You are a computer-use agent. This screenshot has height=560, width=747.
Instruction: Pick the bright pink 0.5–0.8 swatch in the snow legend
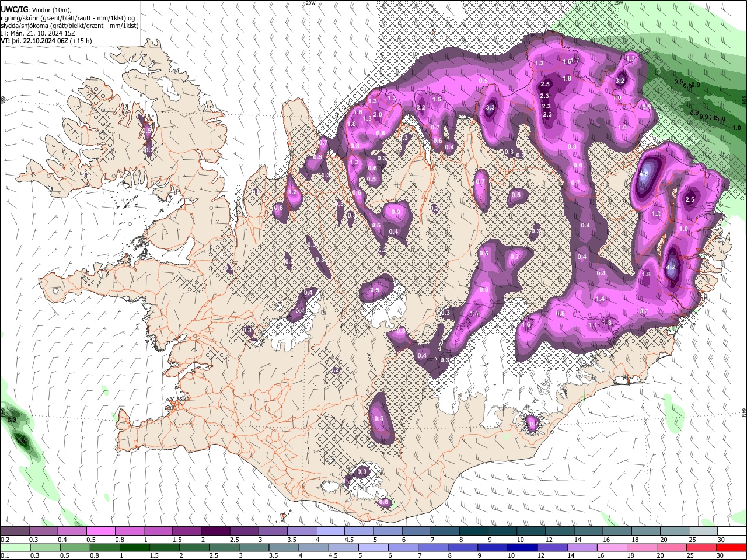click(101, 531)
